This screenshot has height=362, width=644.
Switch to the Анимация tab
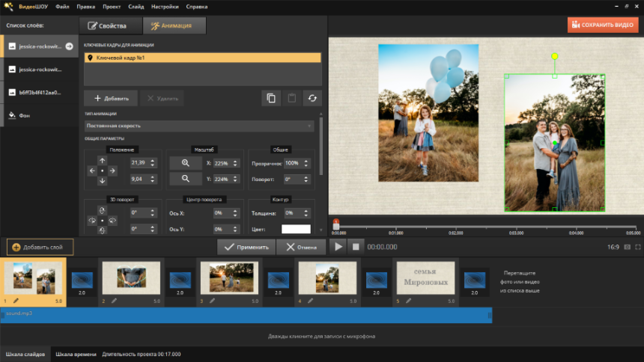[174, 26]
